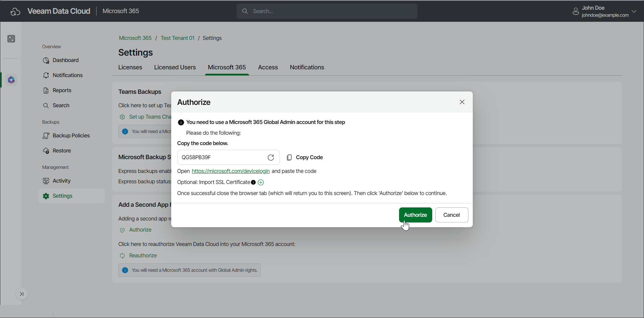Click the shield icon beside Authorize link
The height and width of the screenshot is (318, 644).
[x=122, y=230]
